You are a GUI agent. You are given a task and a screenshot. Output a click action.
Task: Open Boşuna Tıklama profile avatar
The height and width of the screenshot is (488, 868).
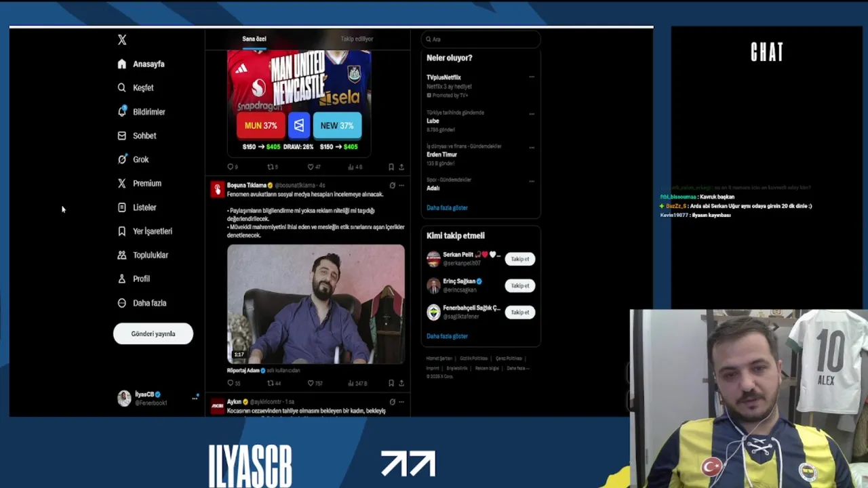pos(217,190)
